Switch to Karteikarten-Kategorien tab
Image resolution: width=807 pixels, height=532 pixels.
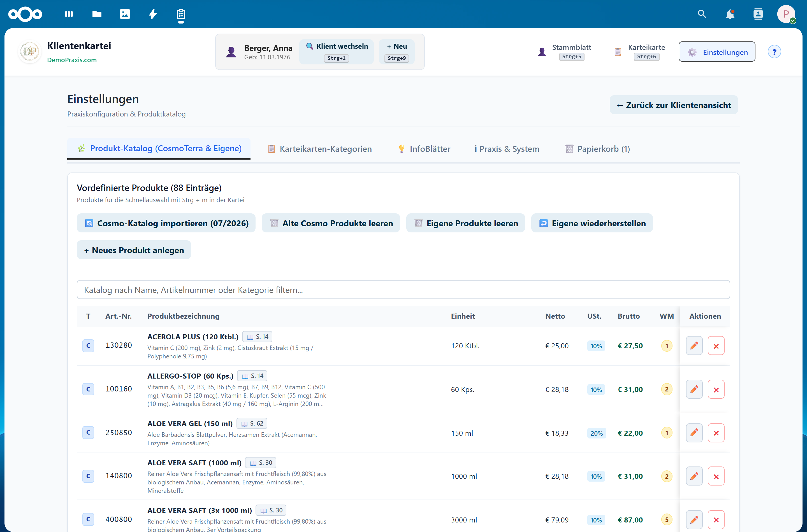coord(319,149)
